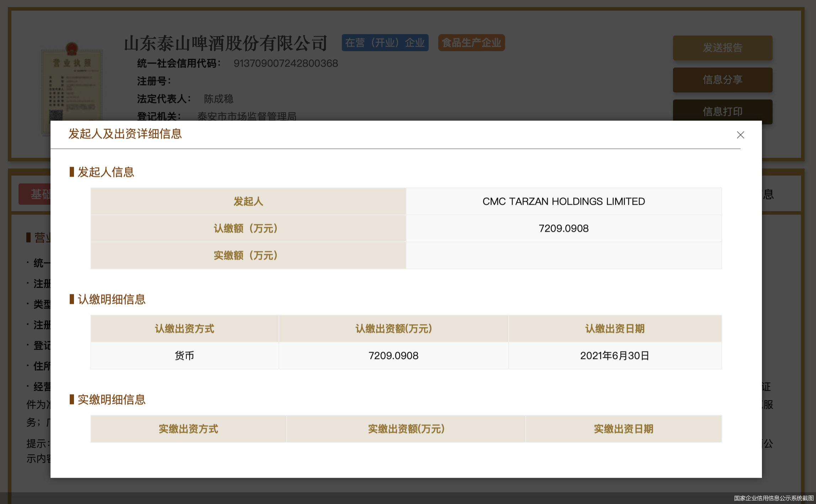Click the 7209.0908 value under 认缴出资额(万元)
The width and height of the screenshot is (816, 504).
tap(393, 355)
